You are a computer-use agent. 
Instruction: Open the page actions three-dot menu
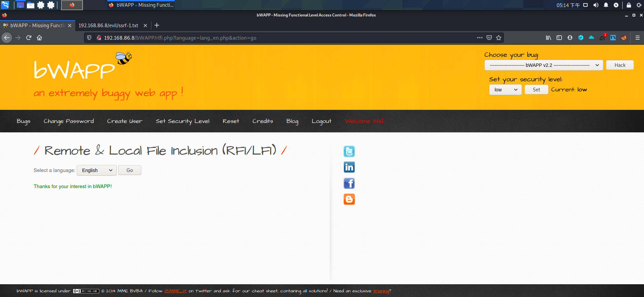[x=480, y=38]
